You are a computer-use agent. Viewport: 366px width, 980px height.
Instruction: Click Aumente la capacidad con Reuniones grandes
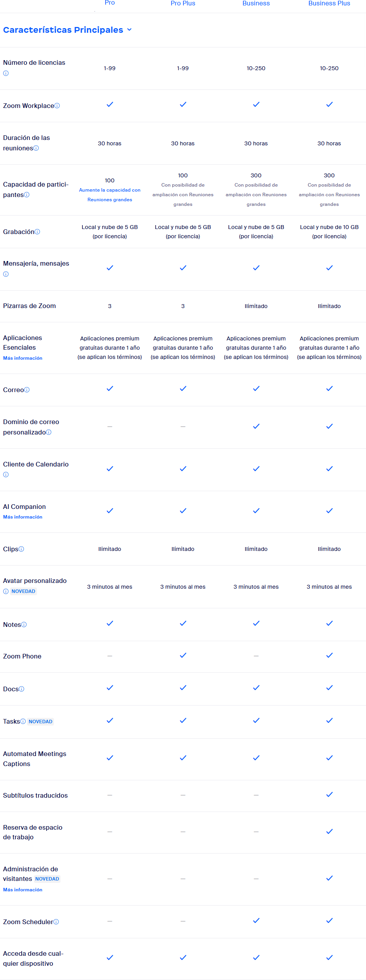click(x=110, y=195)
